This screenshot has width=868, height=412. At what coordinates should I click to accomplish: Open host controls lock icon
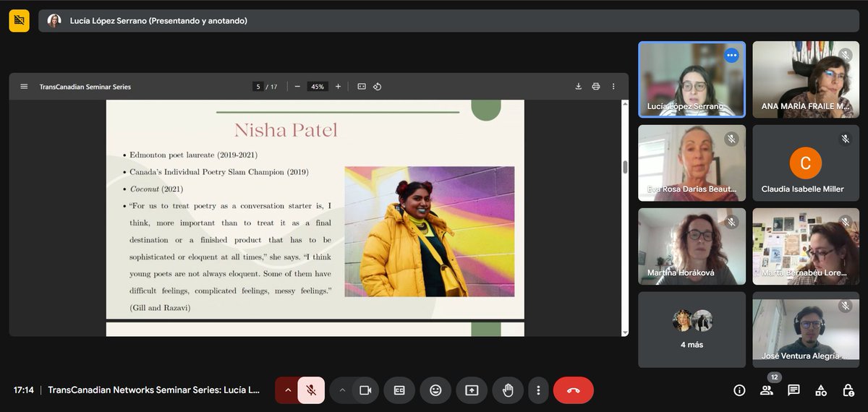coord(848,390)
